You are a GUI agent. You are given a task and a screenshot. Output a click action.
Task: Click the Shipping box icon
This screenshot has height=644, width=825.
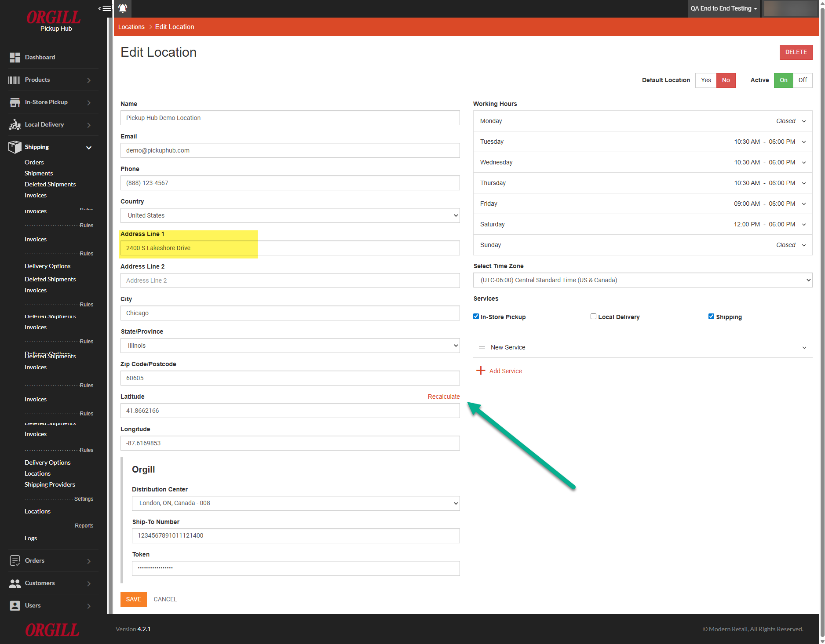pos(15,147)
